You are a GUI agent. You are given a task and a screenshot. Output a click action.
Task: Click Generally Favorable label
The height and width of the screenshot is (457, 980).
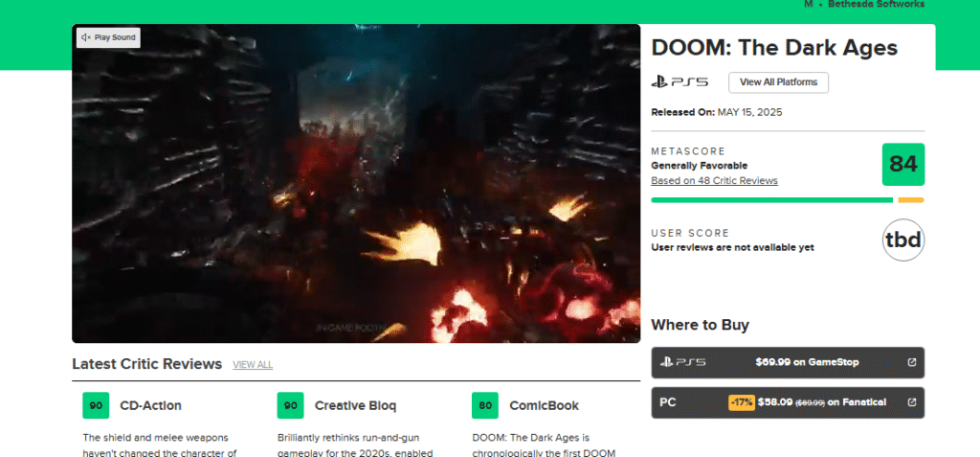pyautogui.click(x=700, y=166)
